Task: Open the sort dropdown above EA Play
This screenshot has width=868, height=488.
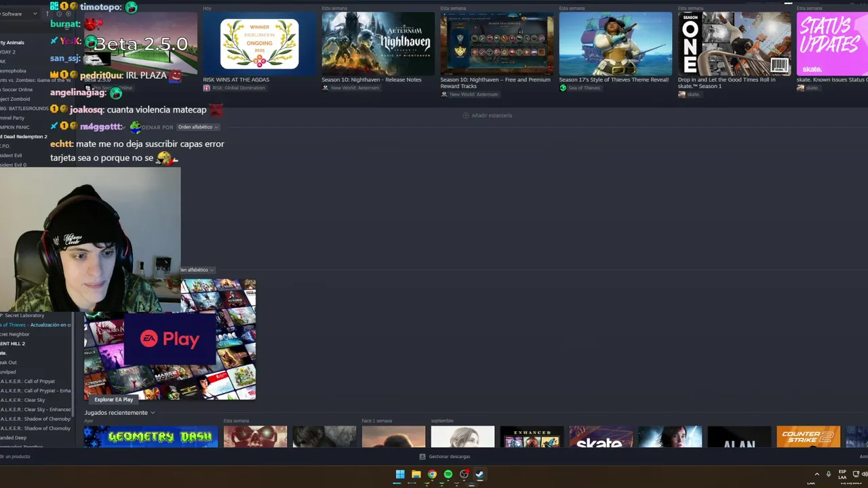Action: 197,270
